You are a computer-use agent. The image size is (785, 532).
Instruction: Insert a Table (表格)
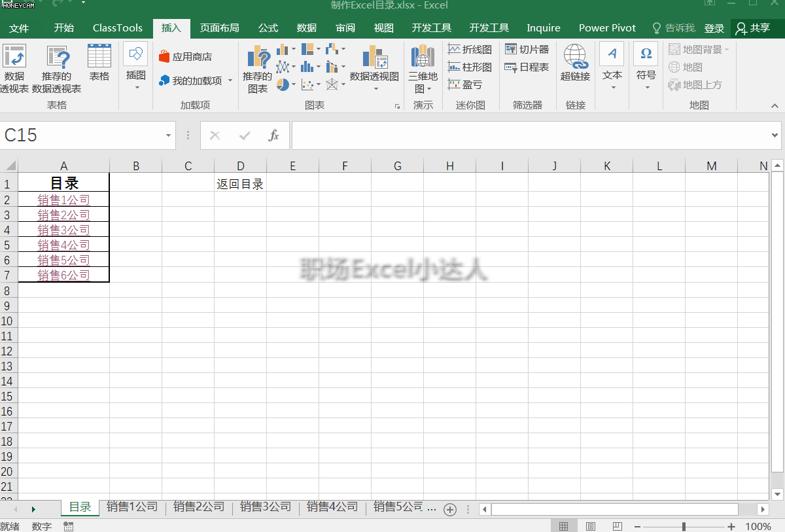[x=99, y=63]
